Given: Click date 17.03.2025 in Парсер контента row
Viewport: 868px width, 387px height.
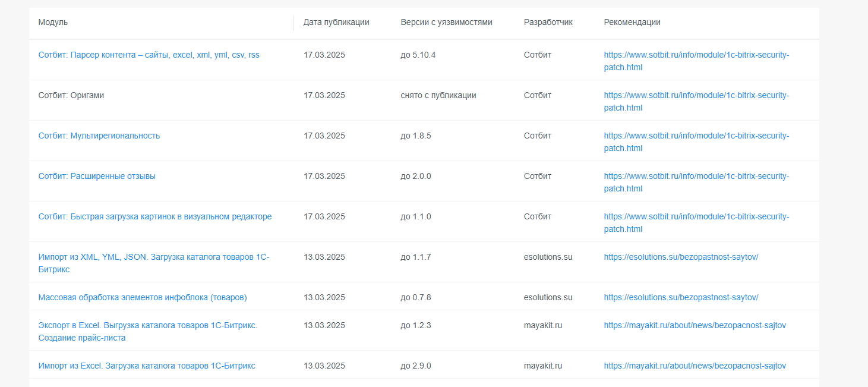Looking at the screenshot, I should pos(324,55).
